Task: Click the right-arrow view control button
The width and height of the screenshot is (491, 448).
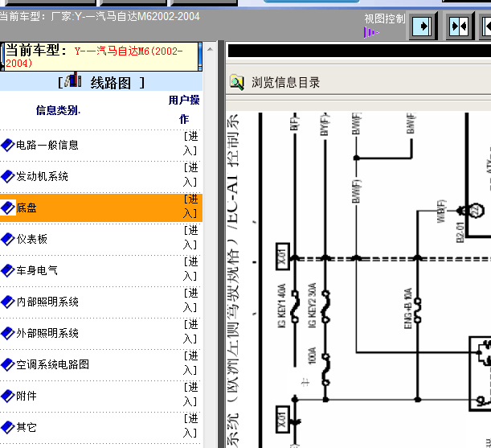Action: pyautogui.click(x=422, y=26)
